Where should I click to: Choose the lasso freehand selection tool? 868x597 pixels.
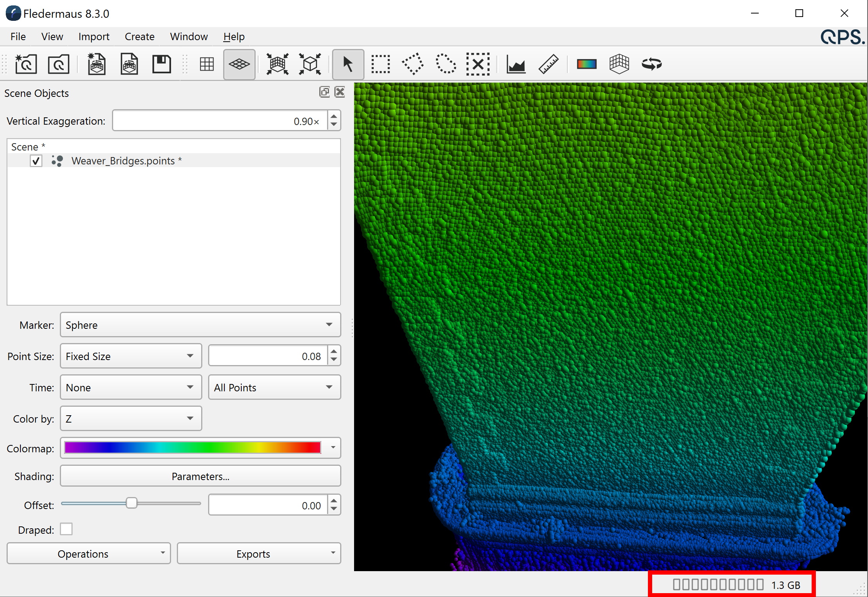click(x=445, y=64)
